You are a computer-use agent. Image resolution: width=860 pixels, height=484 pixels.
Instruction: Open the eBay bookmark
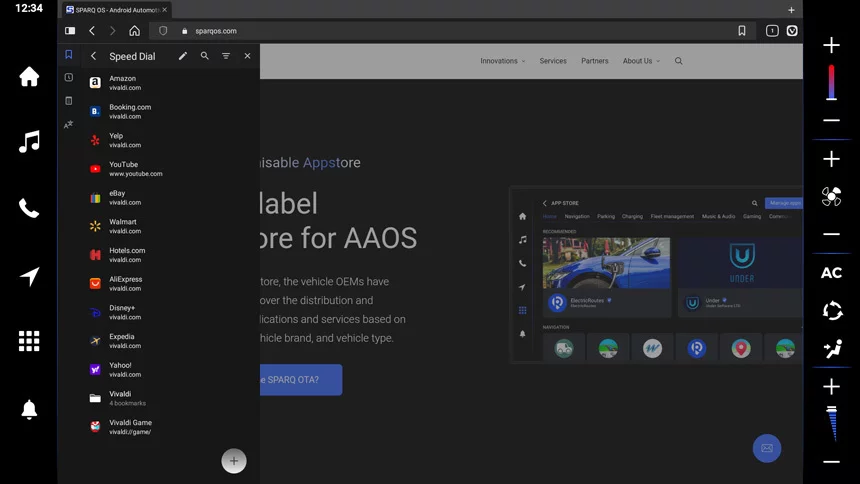pyautogui.click(x=171, y=198)
